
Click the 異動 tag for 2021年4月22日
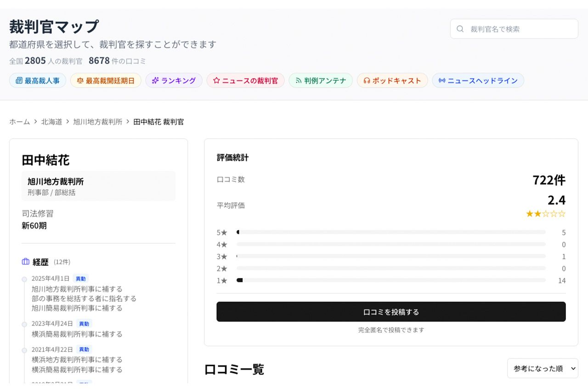coord(84,349)
